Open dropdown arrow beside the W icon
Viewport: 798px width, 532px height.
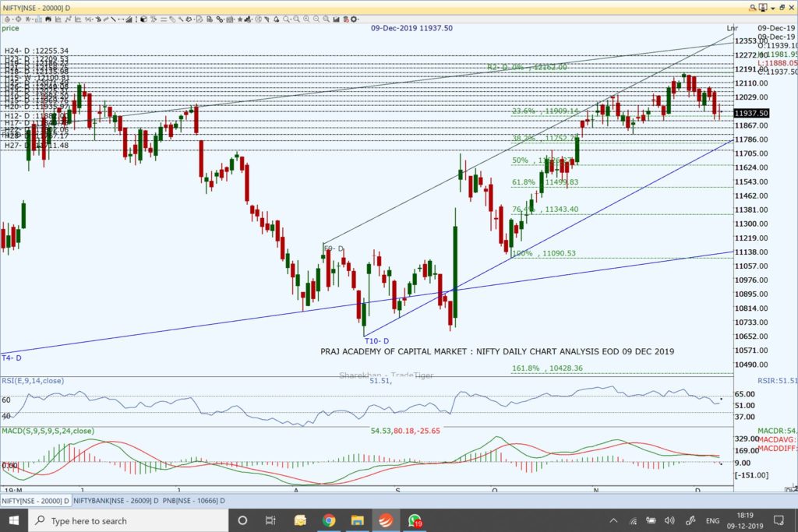(x=34, y=19)
